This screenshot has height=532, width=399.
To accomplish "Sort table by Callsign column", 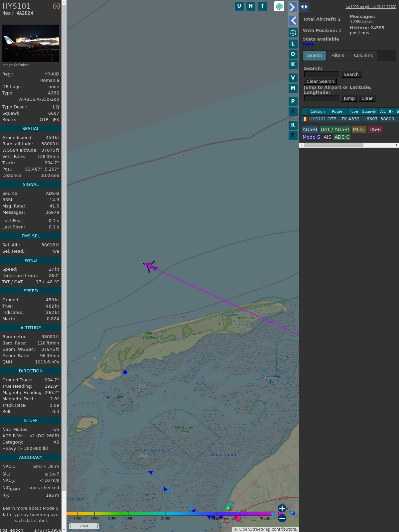I will coord(318,112).
